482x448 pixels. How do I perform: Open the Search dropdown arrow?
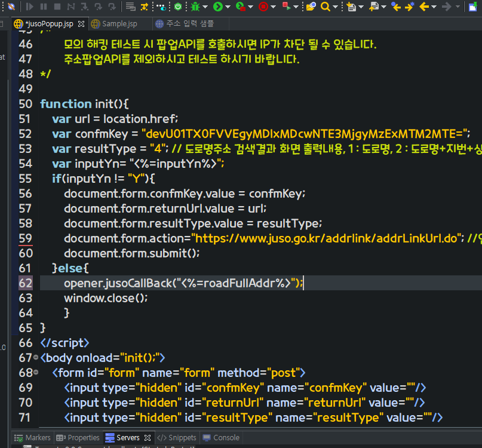[336, 7]
